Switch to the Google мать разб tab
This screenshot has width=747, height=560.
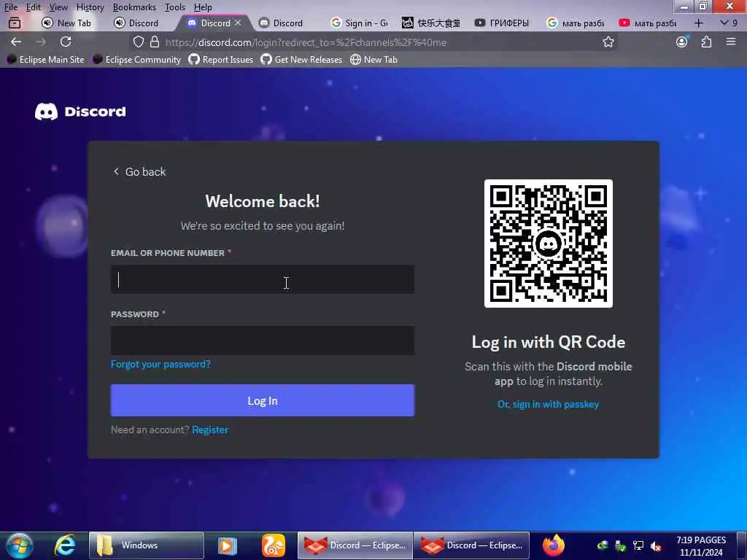coord(576,23)
